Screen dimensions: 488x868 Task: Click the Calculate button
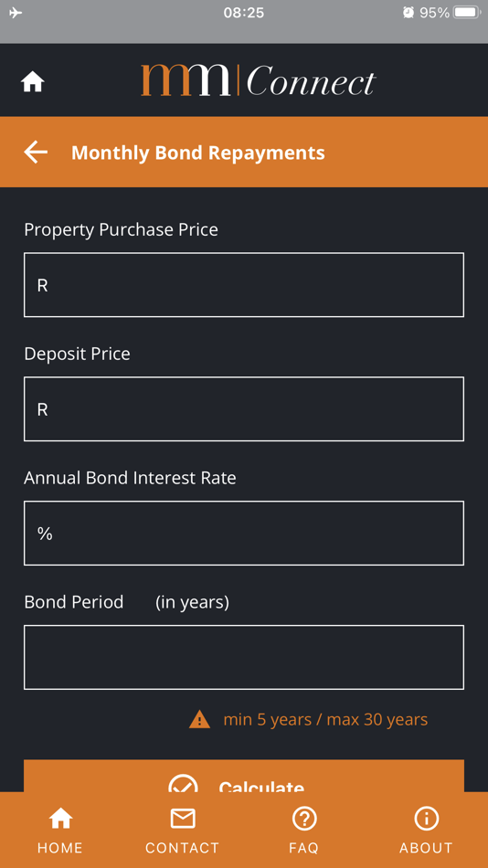pos(244,776)
